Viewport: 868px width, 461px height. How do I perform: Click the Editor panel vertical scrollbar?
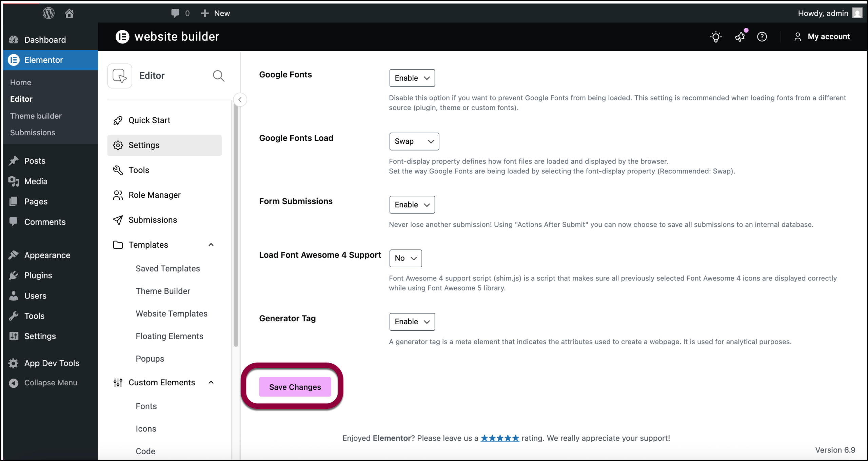point(236,224)
